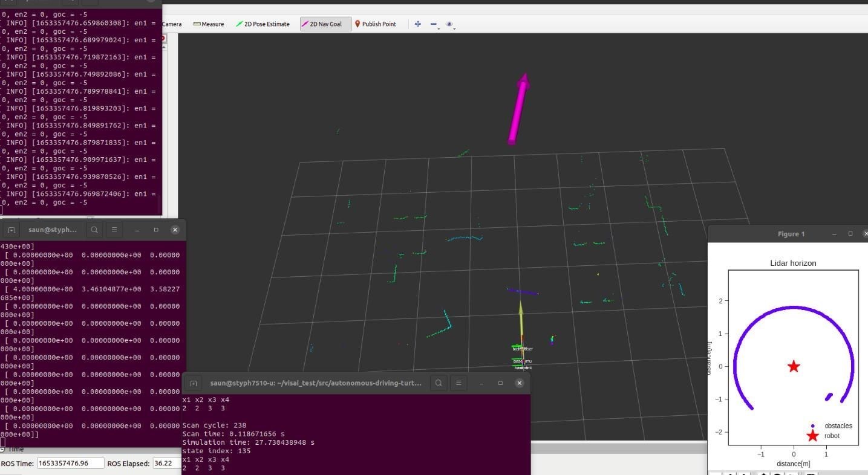Select the Measure tool in RViz toolbar

[x=209, y=24]
